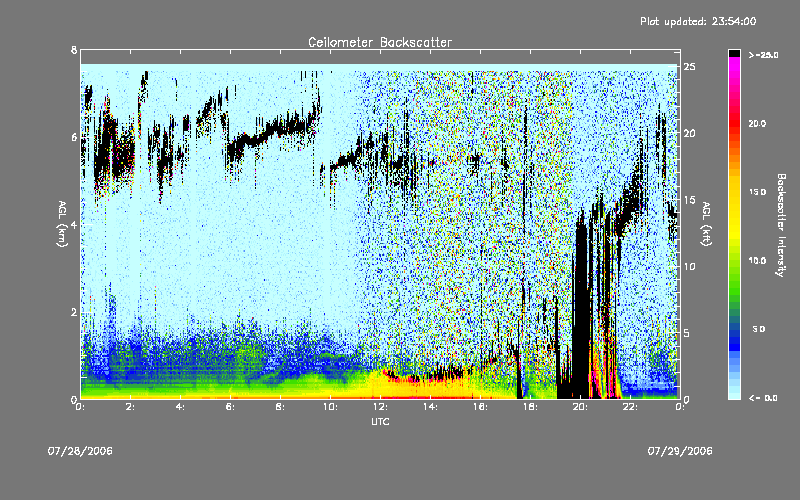Image resolution: width=800 pixels, height=500 pixels.
Task: Click the 10: hour tick on x-axis
Action: click(x=330, y=407)
